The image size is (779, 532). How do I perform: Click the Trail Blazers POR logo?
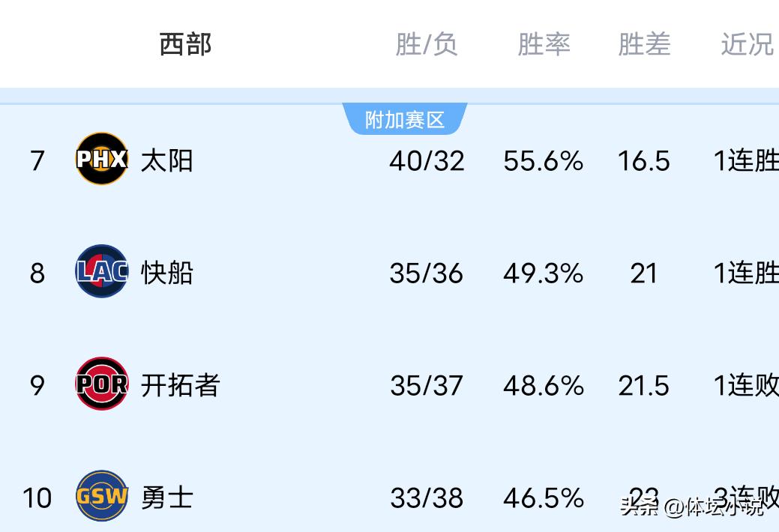pos(102,384)
